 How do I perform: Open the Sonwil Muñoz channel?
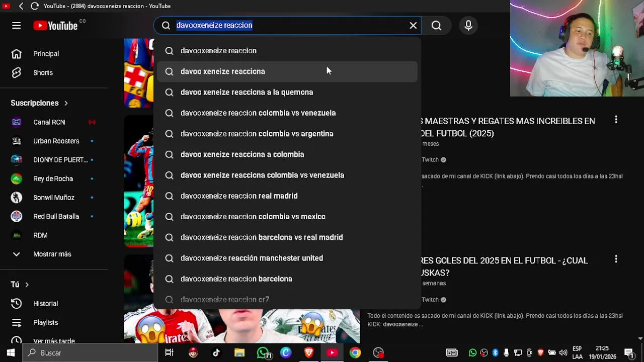click(x=54, y=198)
